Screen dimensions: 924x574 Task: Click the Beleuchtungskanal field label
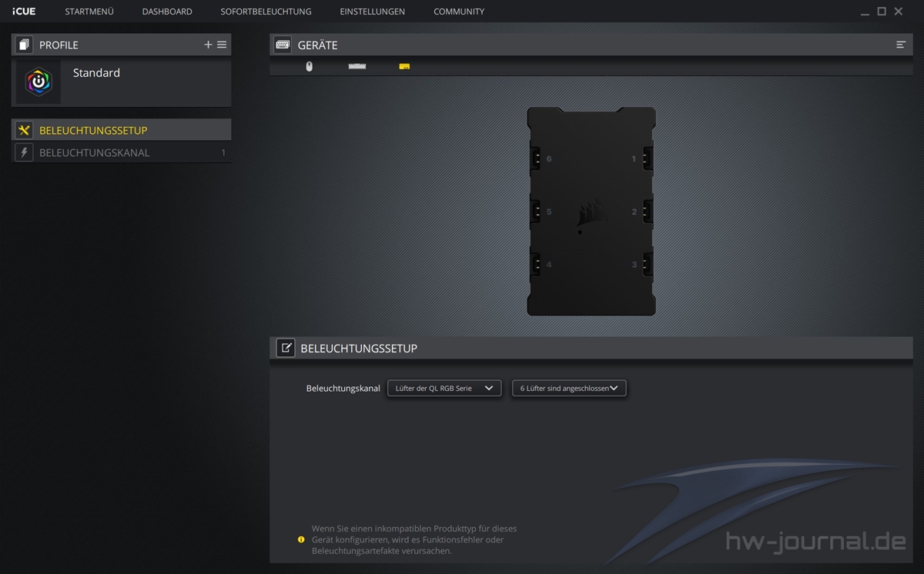(x=343, y=389)
